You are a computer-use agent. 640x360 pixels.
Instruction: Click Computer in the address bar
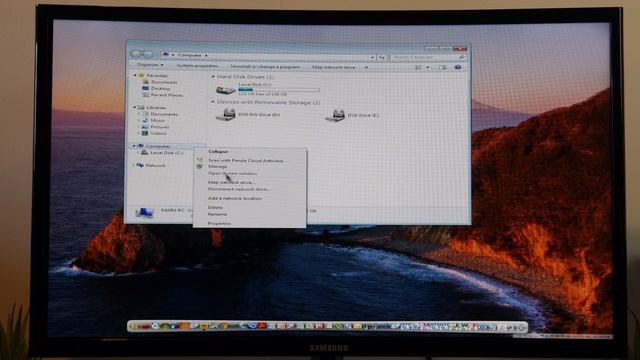tap(190, 55)
